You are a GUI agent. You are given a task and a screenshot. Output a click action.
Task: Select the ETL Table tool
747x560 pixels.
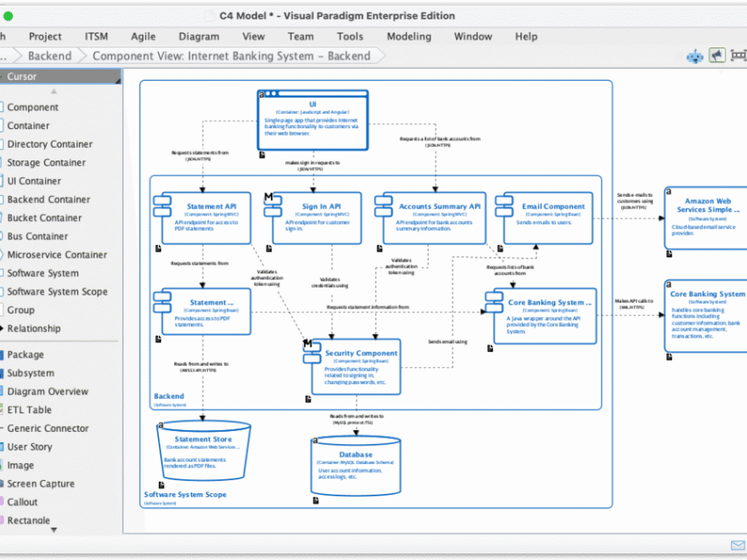click(28, 409)
